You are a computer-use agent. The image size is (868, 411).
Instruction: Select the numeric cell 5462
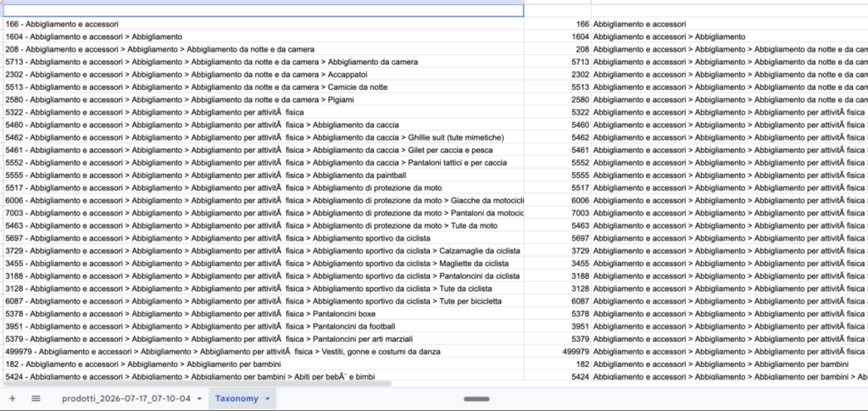558,137
